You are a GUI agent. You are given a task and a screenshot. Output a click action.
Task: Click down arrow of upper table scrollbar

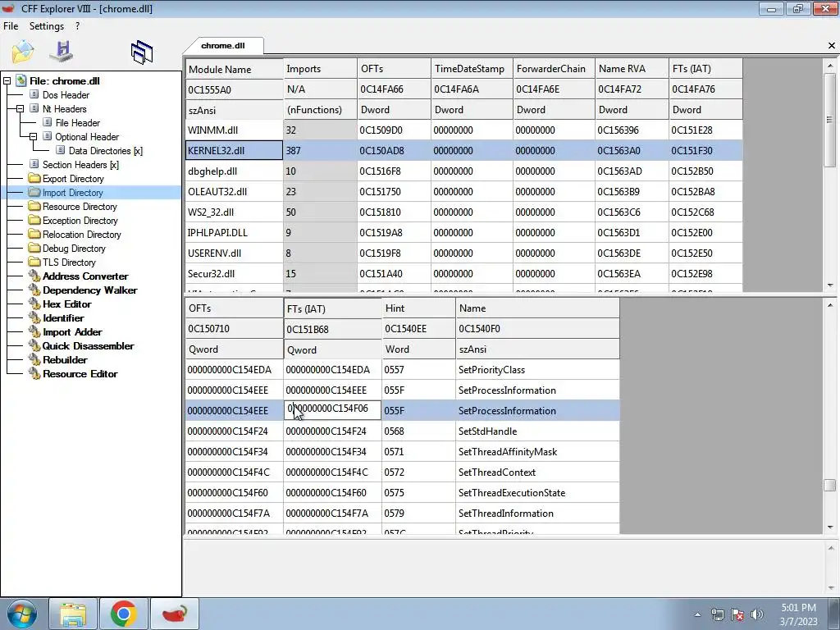829,286
